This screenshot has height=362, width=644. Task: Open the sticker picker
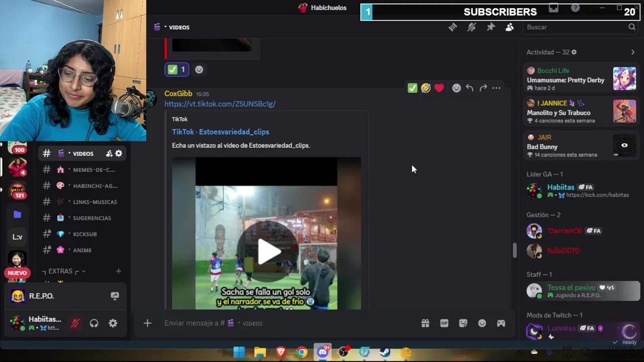tap(463, 323)
